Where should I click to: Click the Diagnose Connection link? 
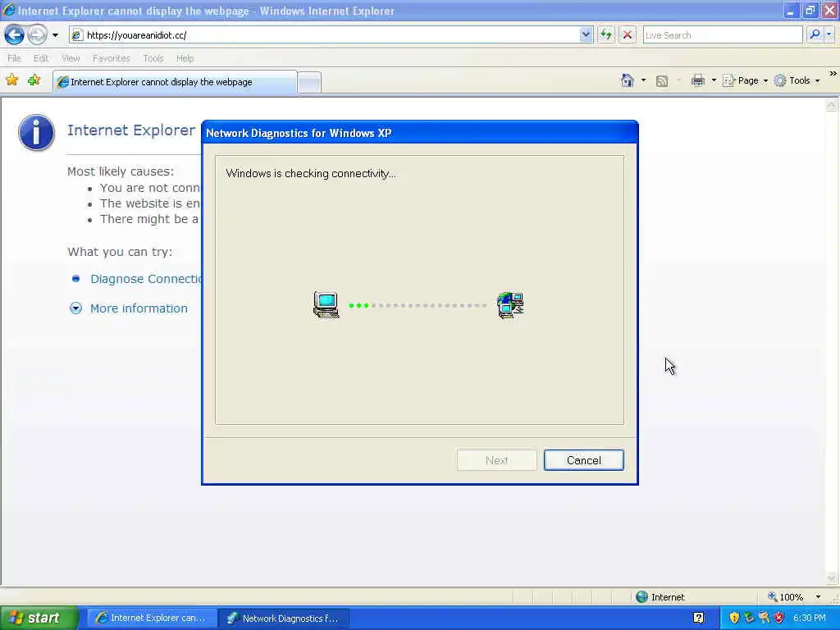[x=146, y=279]
